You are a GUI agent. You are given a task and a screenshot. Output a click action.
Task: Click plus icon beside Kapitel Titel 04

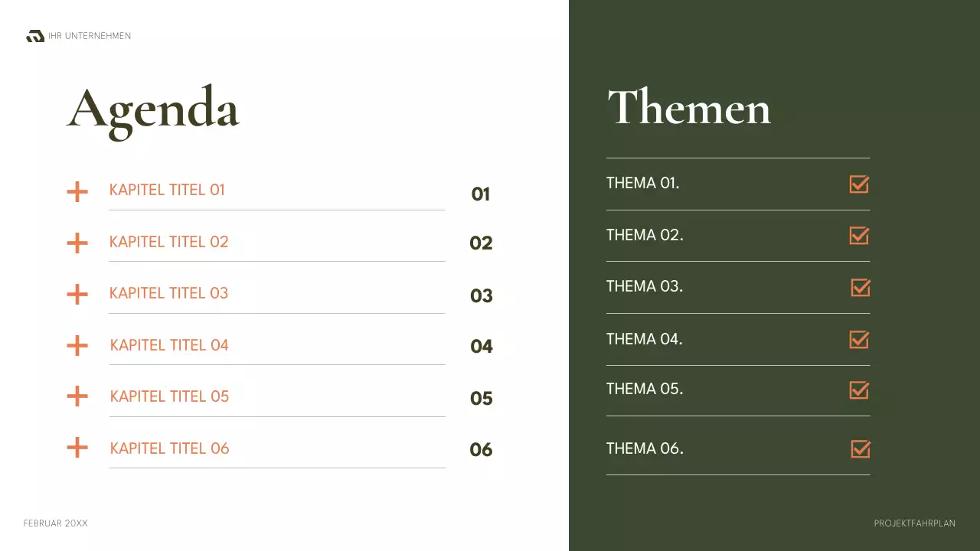coord(77,346)
